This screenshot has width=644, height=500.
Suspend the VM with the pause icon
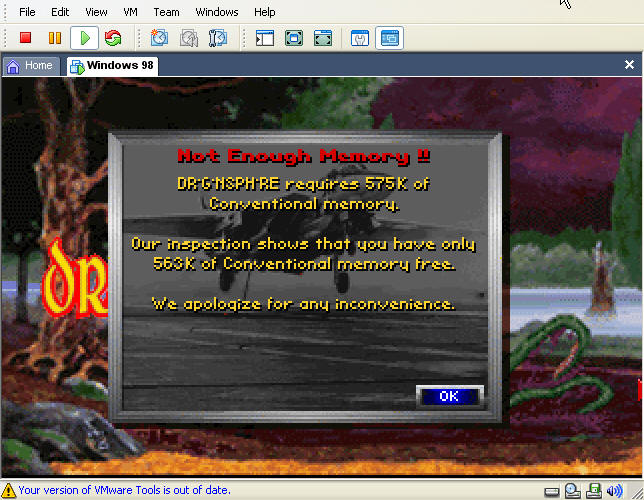[55, 38]
